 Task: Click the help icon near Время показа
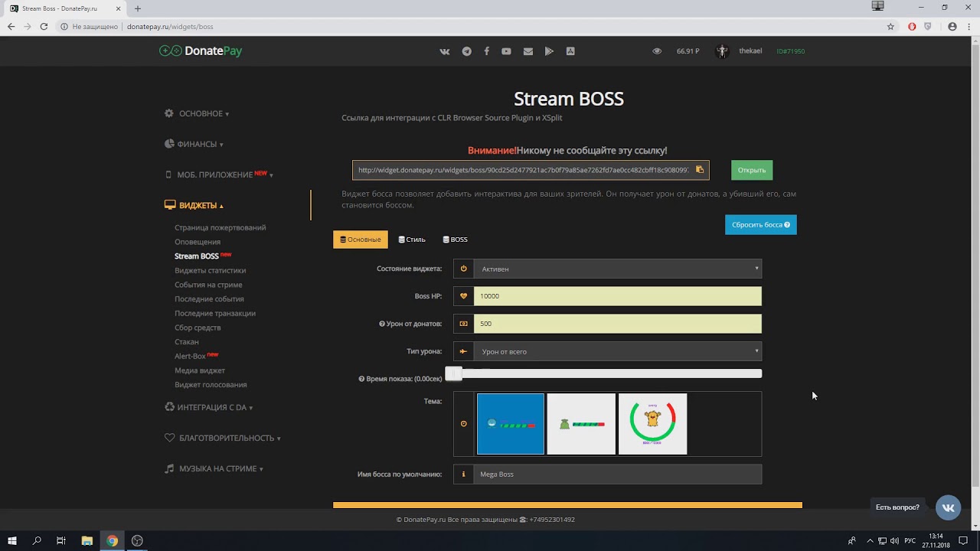tap(361, 379)
